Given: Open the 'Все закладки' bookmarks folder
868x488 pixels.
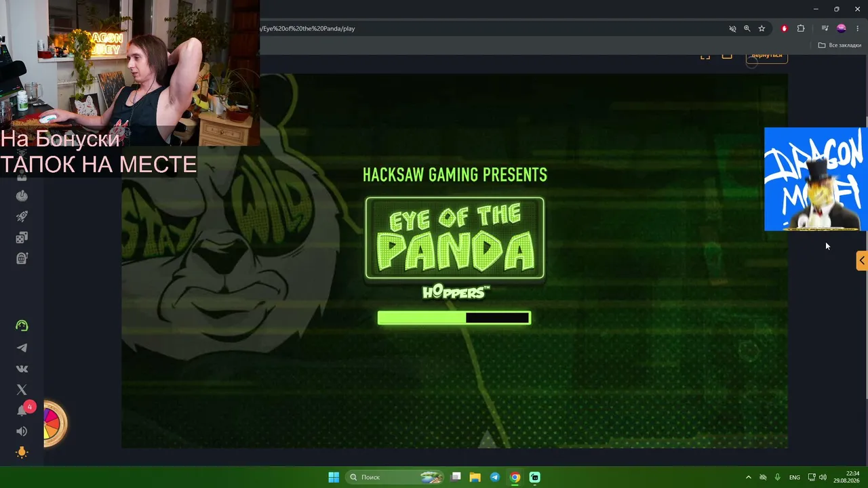Looking at the screenshot, I should point(840,45).
